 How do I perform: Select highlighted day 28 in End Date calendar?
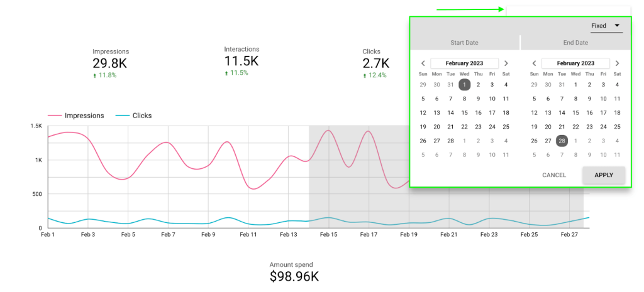point(562,141)
